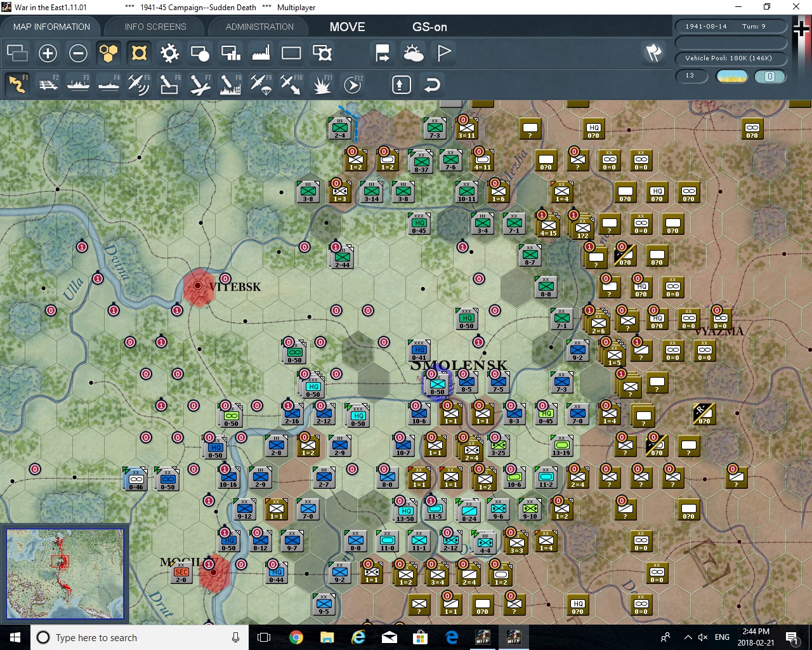812x650 pixels.
Task: Click the MOVE mode label
Action: click(348, 27)
